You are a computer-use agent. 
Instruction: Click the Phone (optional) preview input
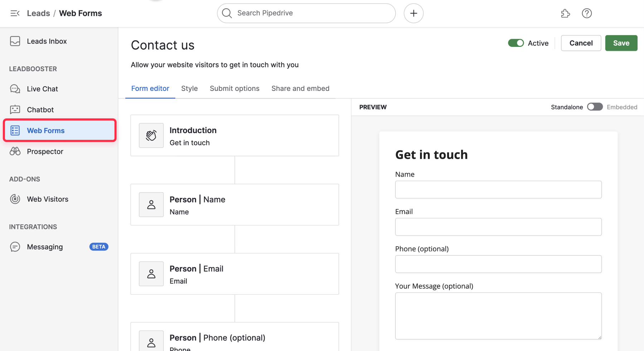[498, 264]
